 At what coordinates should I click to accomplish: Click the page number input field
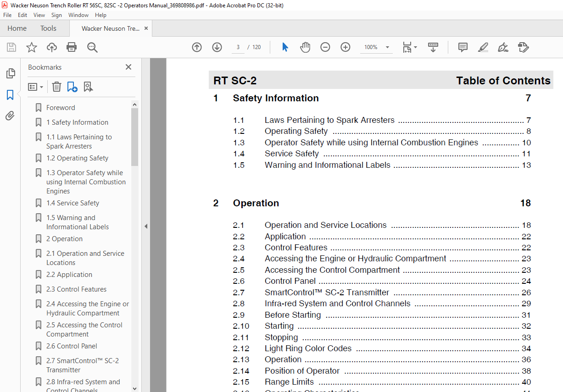point(238,47)
